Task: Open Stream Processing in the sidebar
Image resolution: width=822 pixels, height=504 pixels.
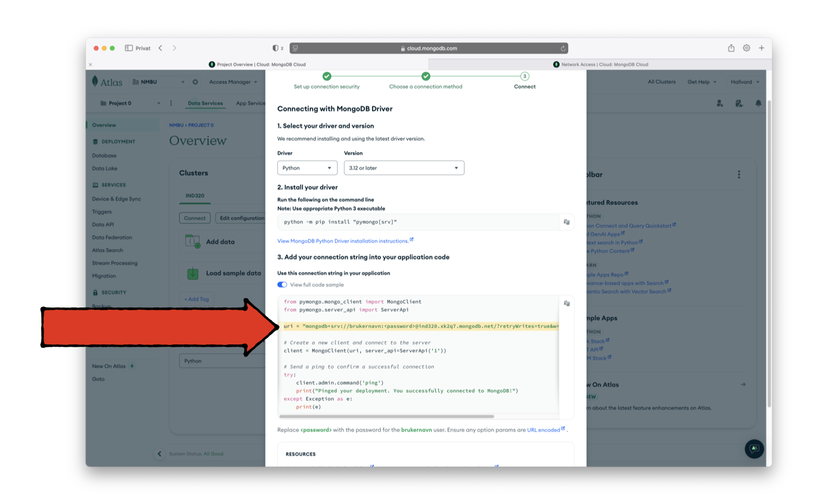Action: point(115,263)
